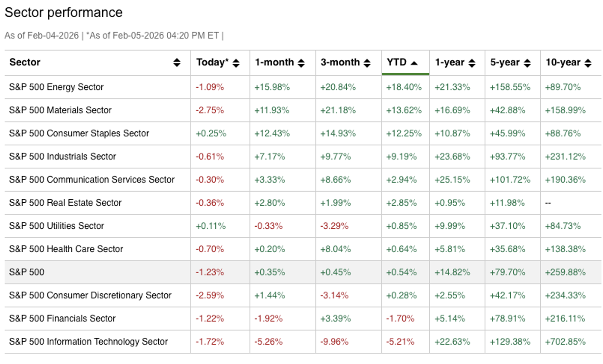The width and height of the screenshot is (603, 364).
Task: Select the highlighted S&P 500 index row
Action: coord(27,272)
